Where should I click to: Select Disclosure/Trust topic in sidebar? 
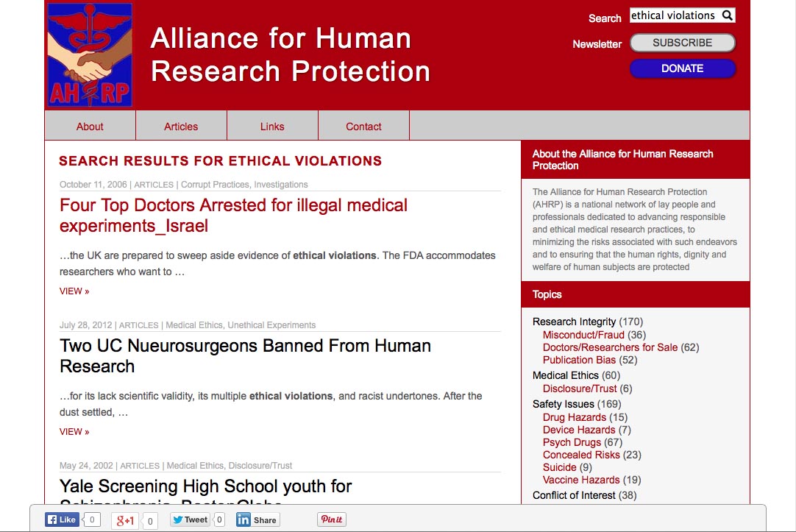tap(580, 389)
